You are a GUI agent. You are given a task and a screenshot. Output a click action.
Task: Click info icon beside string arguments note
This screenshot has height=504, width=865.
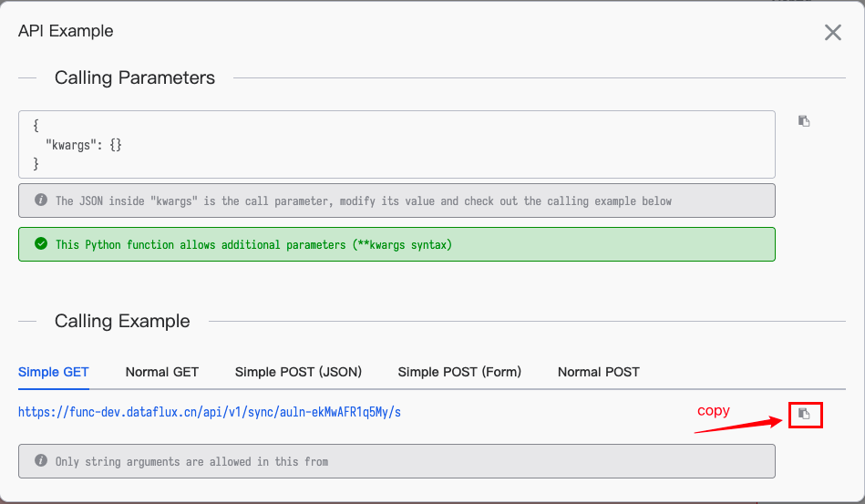41,461
